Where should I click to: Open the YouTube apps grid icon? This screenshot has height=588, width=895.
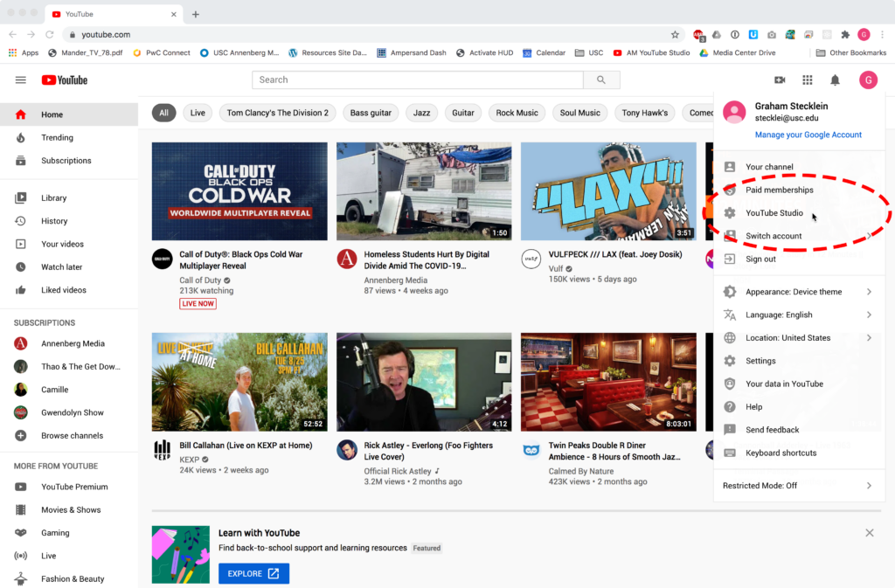tap(808, 80)
